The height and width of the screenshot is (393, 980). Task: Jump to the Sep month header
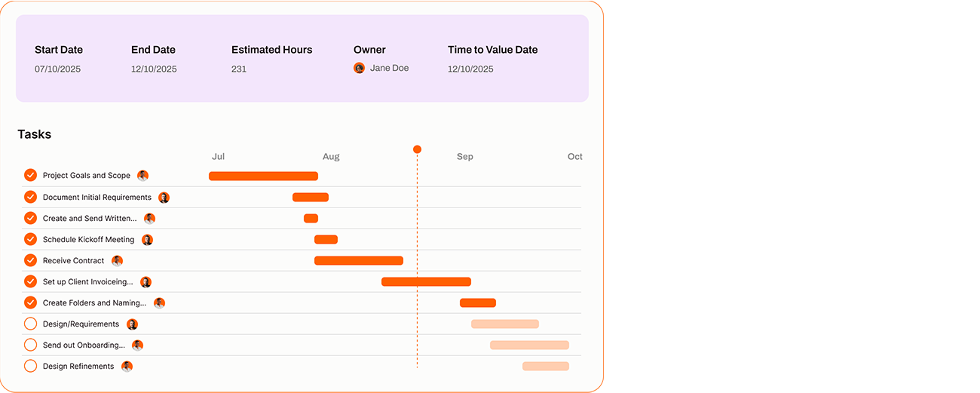point(465,157)
